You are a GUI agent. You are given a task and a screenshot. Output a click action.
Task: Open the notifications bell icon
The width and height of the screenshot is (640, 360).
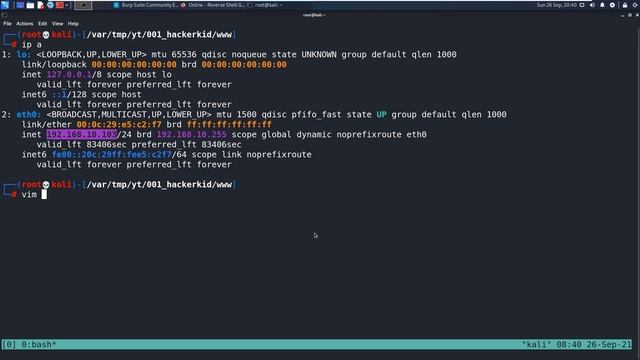(x=602, y=5)
